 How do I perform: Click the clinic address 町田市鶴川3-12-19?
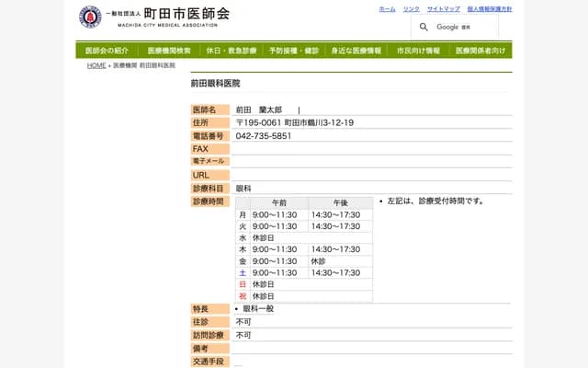coord(319,122)
